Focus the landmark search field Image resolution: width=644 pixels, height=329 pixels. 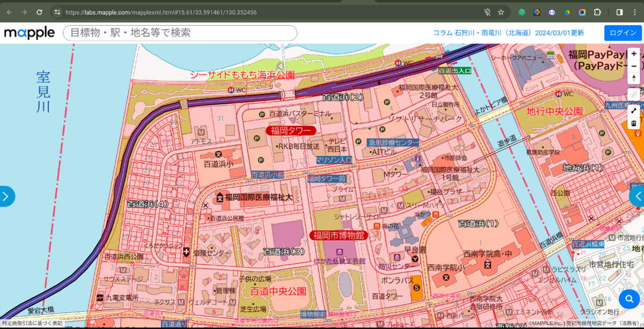point(180,33)
